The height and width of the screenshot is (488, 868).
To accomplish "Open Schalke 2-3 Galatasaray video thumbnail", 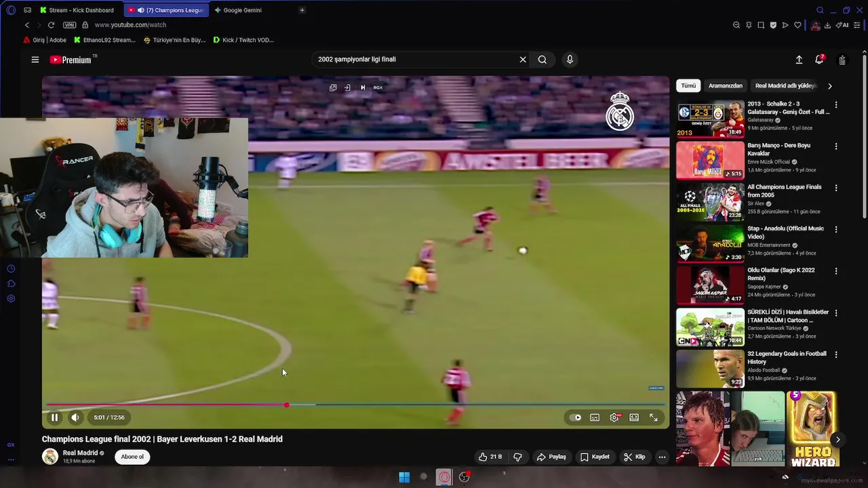I will [x=710, y=119].
